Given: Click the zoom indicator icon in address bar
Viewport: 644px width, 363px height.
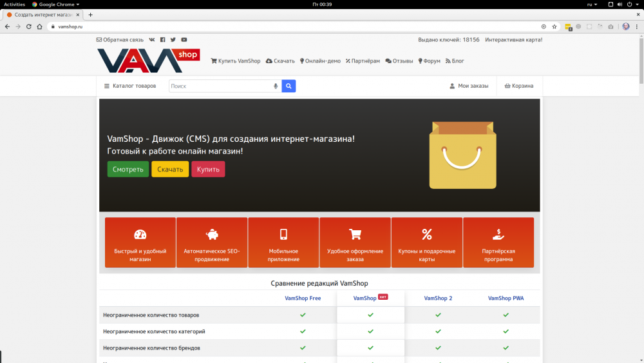Looking at the screenshot, I should pos(544,26).
